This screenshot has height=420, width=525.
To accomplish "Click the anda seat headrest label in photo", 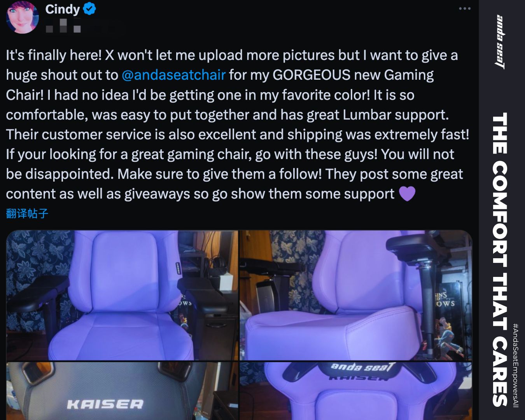I will pos(363,367).
